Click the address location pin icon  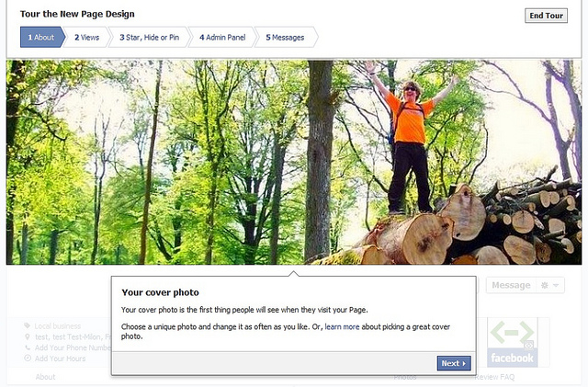click(27, 337)
